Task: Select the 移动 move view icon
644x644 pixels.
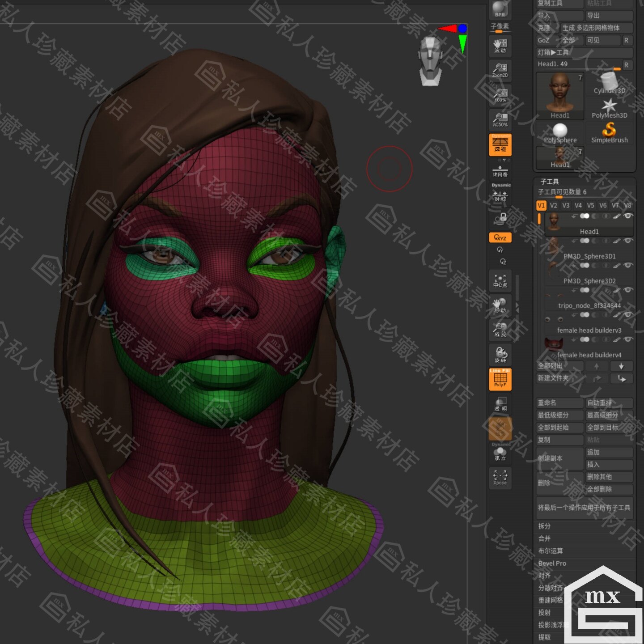Action: 500,305
